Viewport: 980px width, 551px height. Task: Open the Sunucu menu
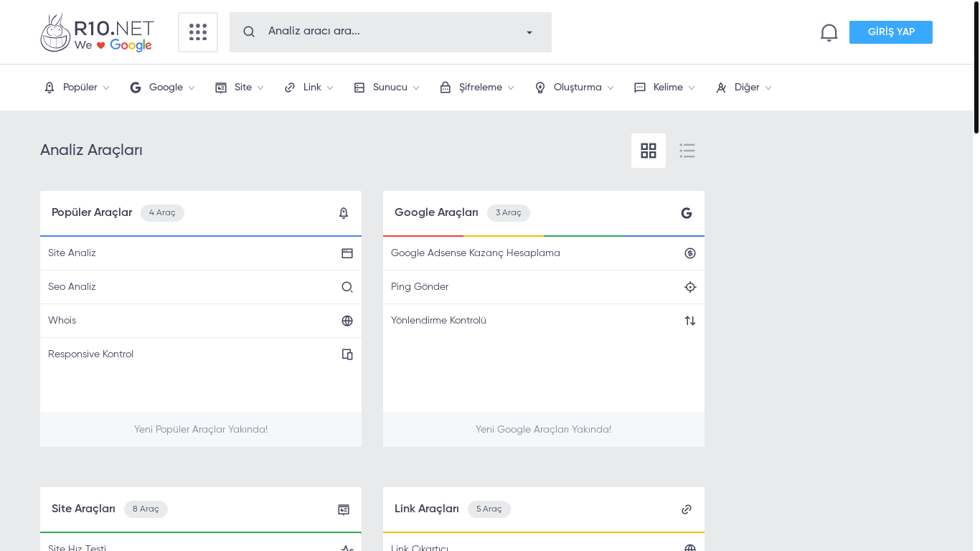coord(387,88)
